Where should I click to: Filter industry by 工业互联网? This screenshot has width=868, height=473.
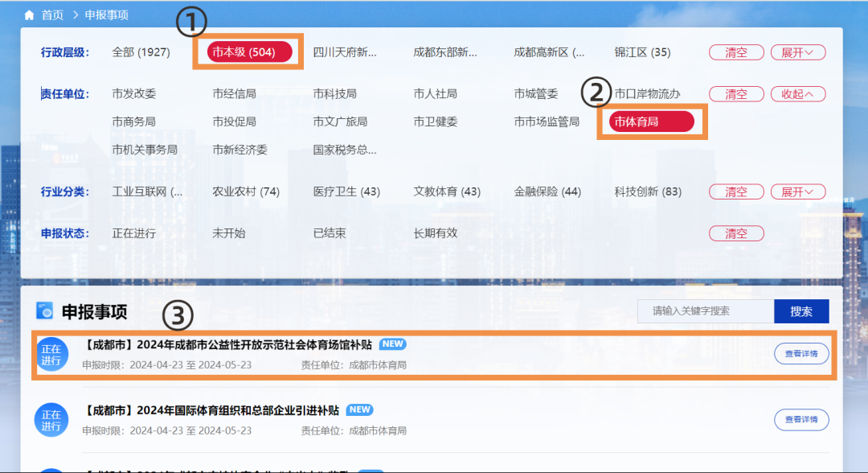[x=147, y=191]
